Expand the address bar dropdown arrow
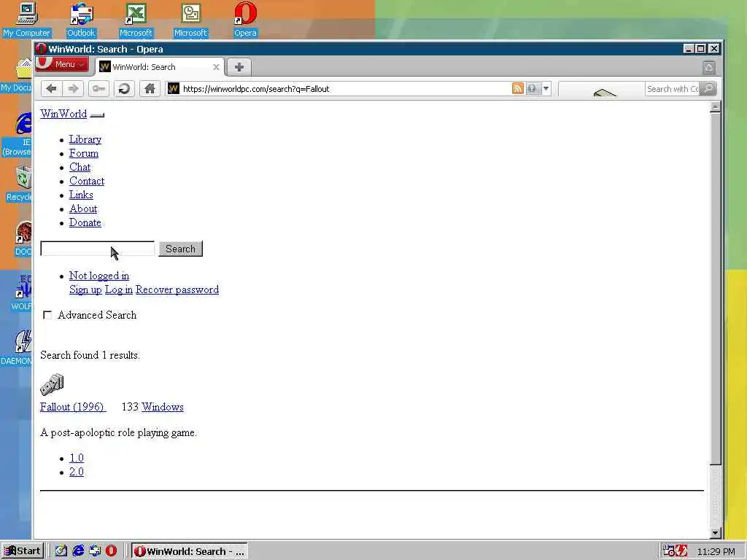Viewport: 747px width, 560px height. [x=546, y=88]
